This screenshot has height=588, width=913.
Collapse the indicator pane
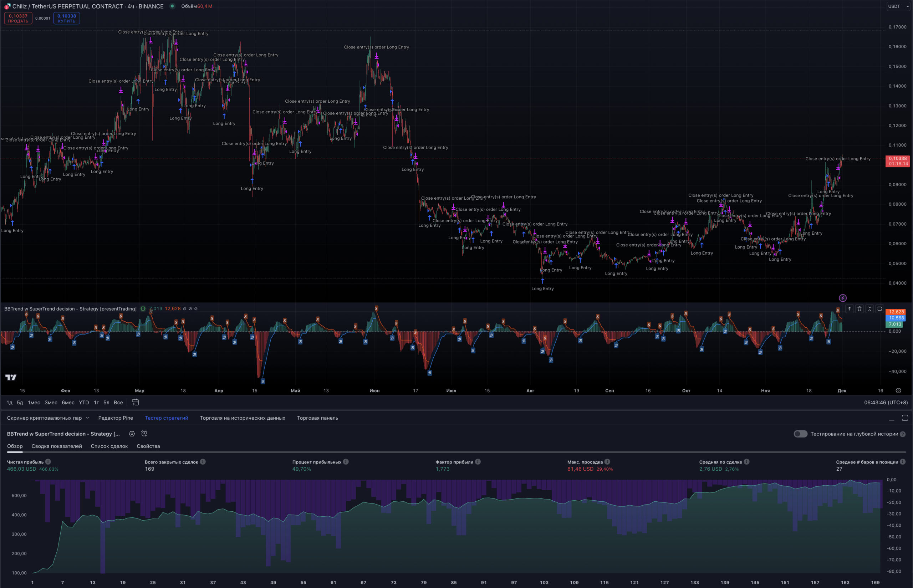tap(869, 309)
